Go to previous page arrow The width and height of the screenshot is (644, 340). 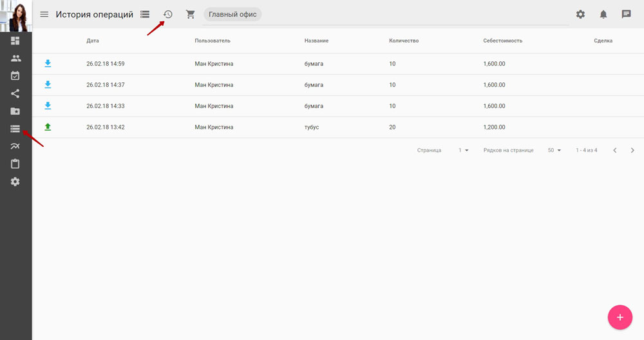[615, 150]
